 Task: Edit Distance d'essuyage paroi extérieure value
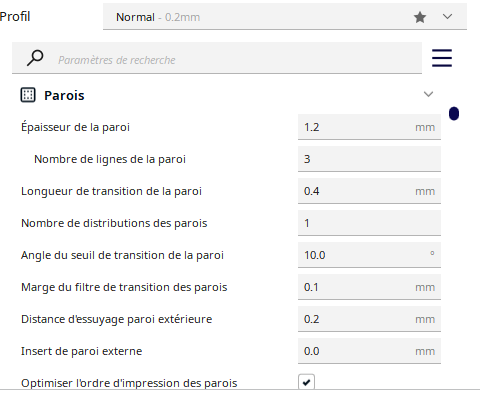click(x=369, y=319)
